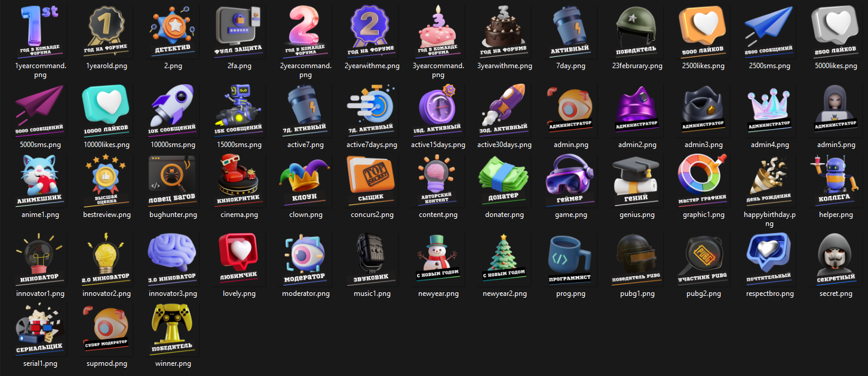Select the purple brain innovator3.png
This screenshot has width=868, height=376.
pos(173,259)
